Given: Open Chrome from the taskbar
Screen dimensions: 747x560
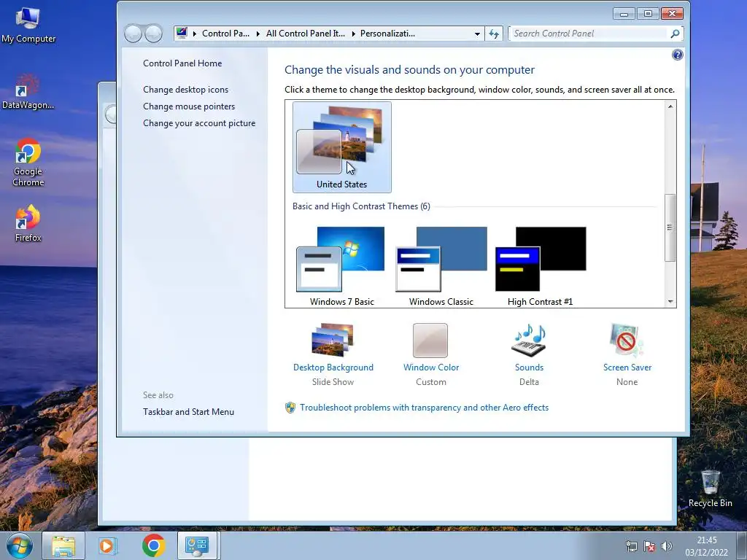Looking at the screenshot, I should pyautogui.click(x=153, y=545).
